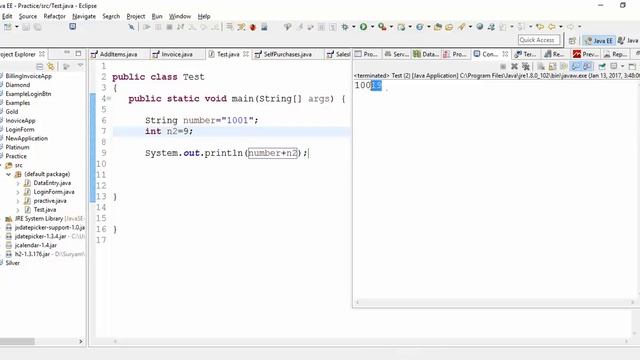Click the green Run button
This screenshot has width=640, height=360.
point(363,27)
